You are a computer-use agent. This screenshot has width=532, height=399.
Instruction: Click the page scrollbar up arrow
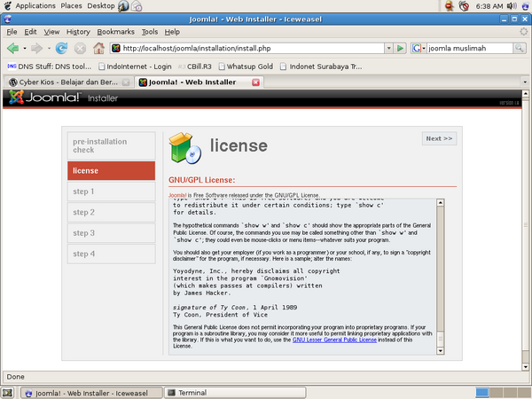pos(525,93)
